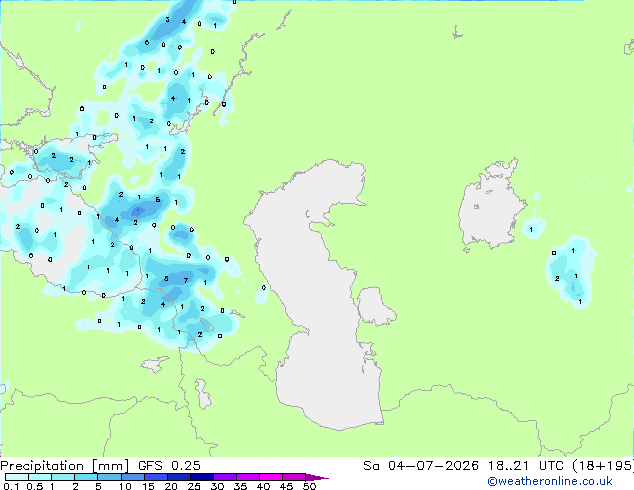
Task: Click the "15" legend scale label
Action: point(148,486)
